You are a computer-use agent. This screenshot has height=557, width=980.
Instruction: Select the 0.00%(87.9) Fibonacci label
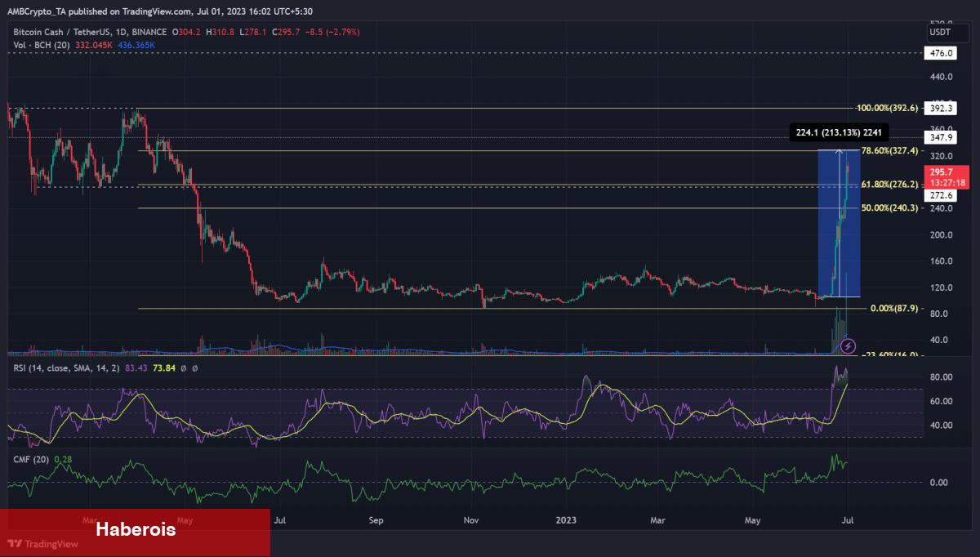[x=894, y=308]
